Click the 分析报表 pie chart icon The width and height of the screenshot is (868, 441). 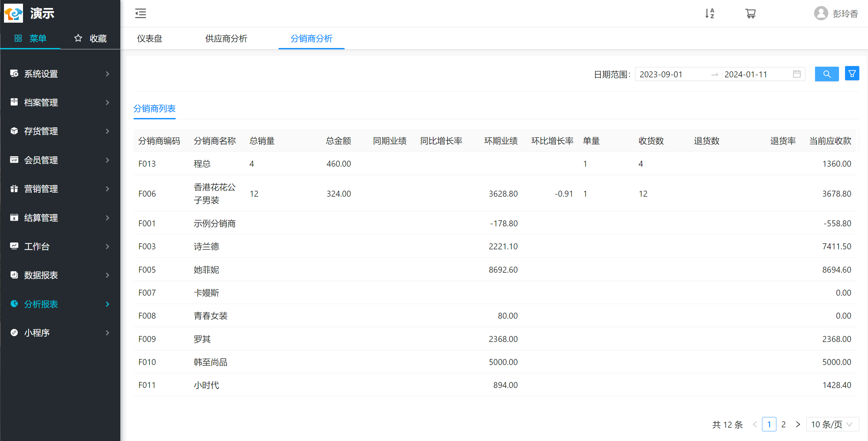14,304
